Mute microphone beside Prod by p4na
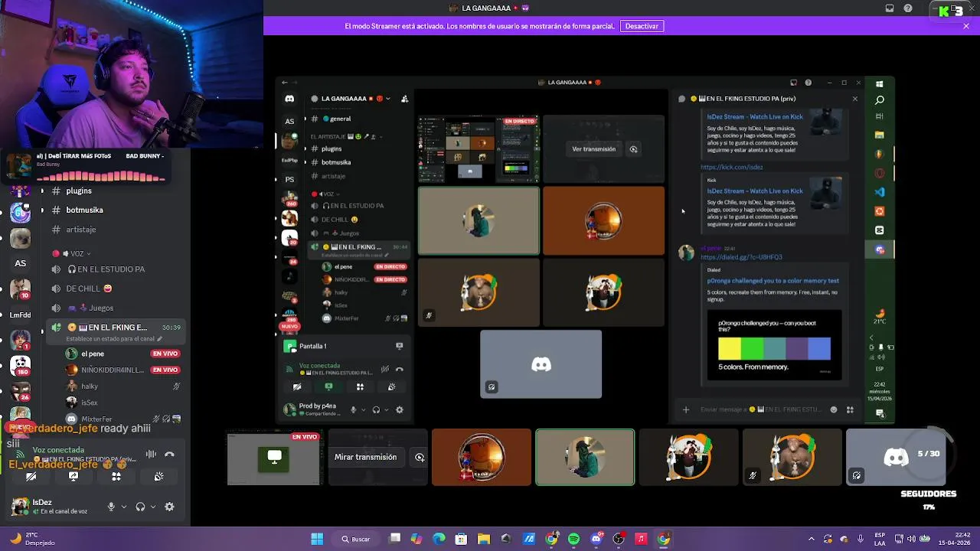The image size is (980, 551). (353, 410)
